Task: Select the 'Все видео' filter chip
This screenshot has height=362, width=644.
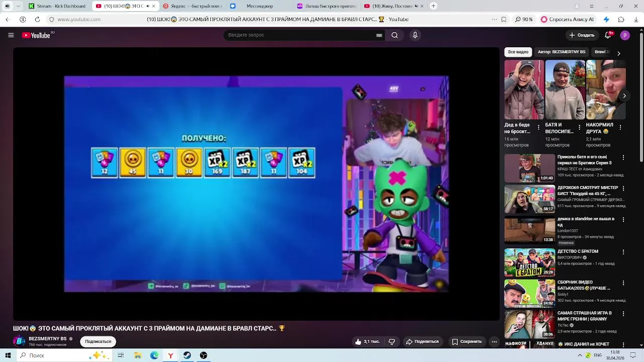Action: [x=518, y=52]
